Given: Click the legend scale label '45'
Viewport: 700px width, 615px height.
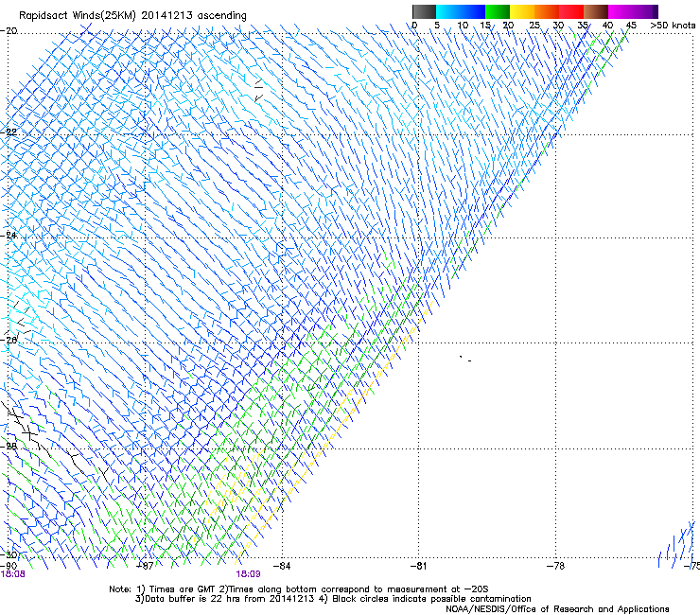Looking at the screenshot, I should coord(631,26).
